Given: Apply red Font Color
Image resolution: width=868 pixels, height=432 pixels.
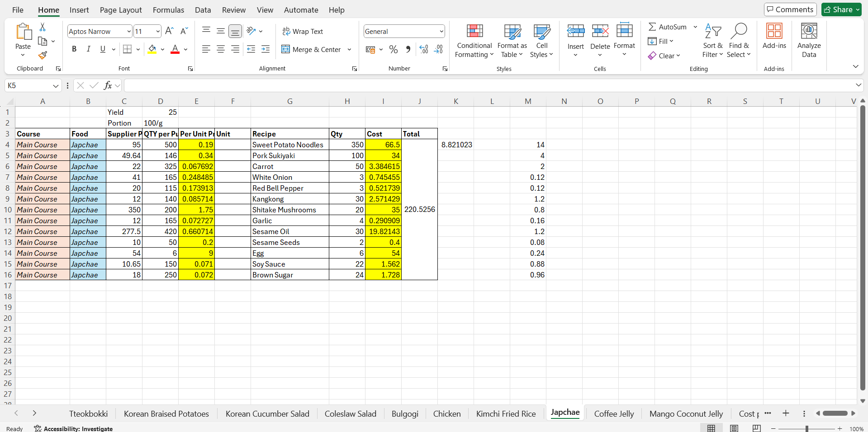Looking at the screenshot, I should coord(175,49).
